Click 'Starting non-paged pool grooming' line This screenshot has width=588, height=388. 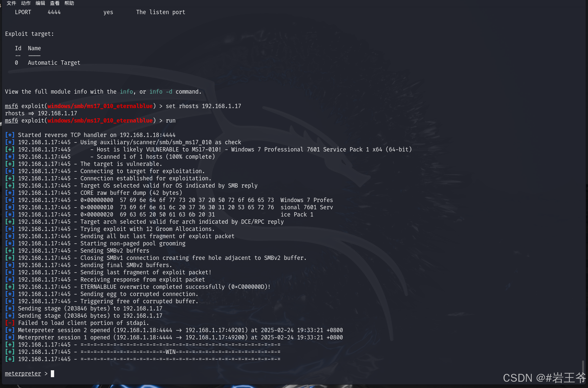[95, 243]
